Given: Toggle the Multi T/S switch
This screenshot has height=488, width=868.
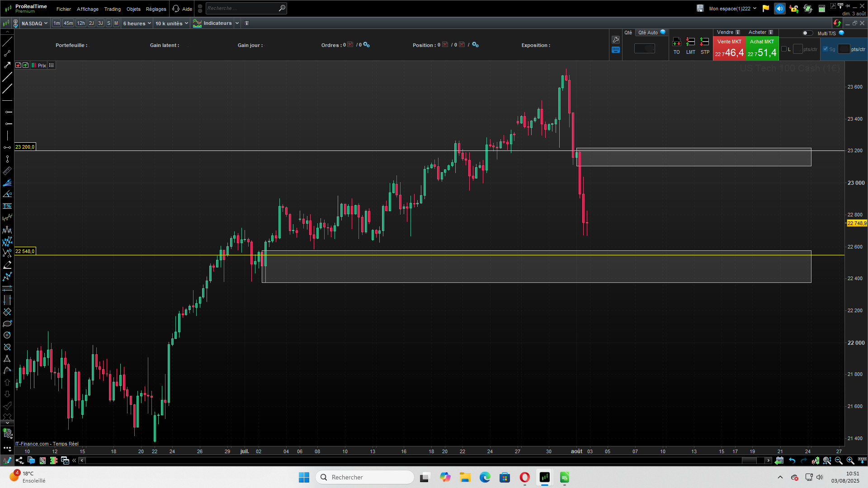Looking at the screenshot, I should [x=807, y=33].
